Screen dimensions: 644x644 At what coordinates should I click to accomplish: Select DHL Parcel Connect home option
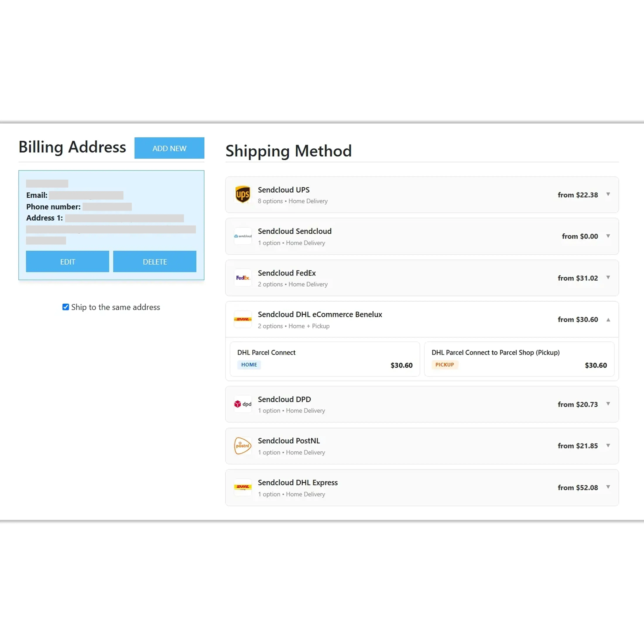pos(325,359)
